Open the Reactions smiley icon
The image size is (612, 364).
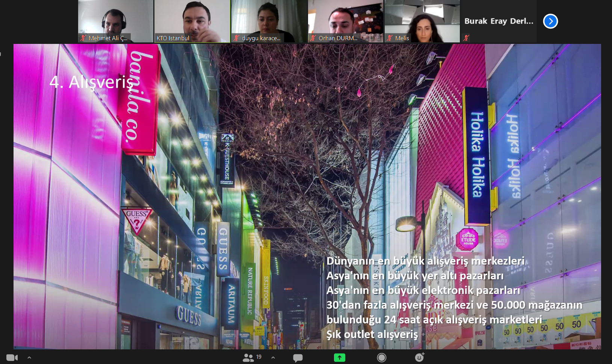click(x=419, y=357)
